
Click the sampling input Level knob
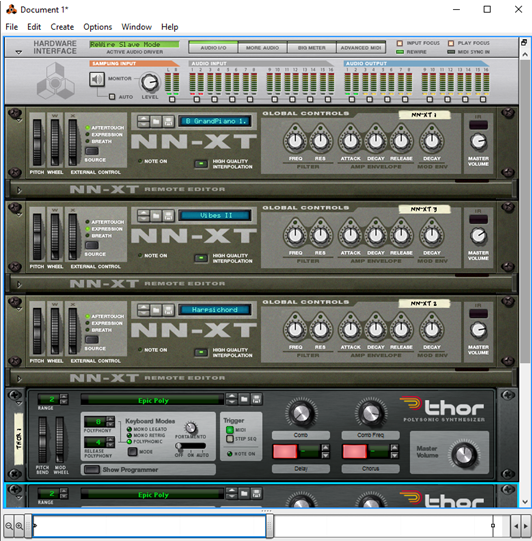[x=150, y=82]
